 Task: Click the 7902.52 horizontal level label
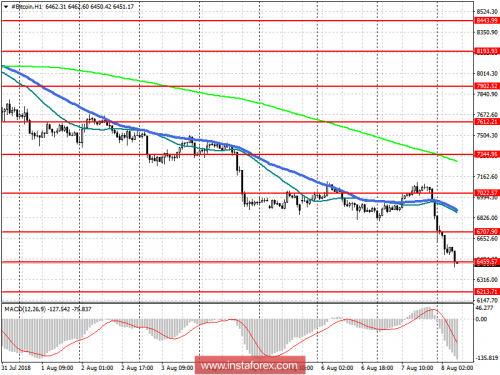point(487,86)
